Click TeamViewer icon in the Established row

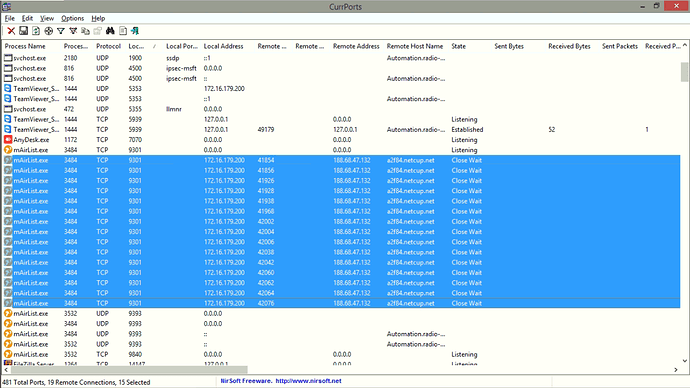(8, 129)
